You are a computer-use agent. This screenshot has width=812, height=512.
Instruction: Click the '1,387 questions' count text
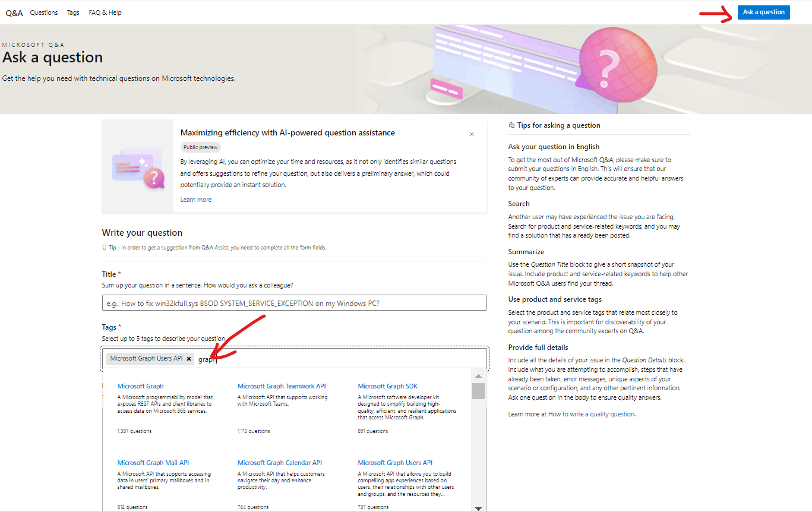[134, 431]
